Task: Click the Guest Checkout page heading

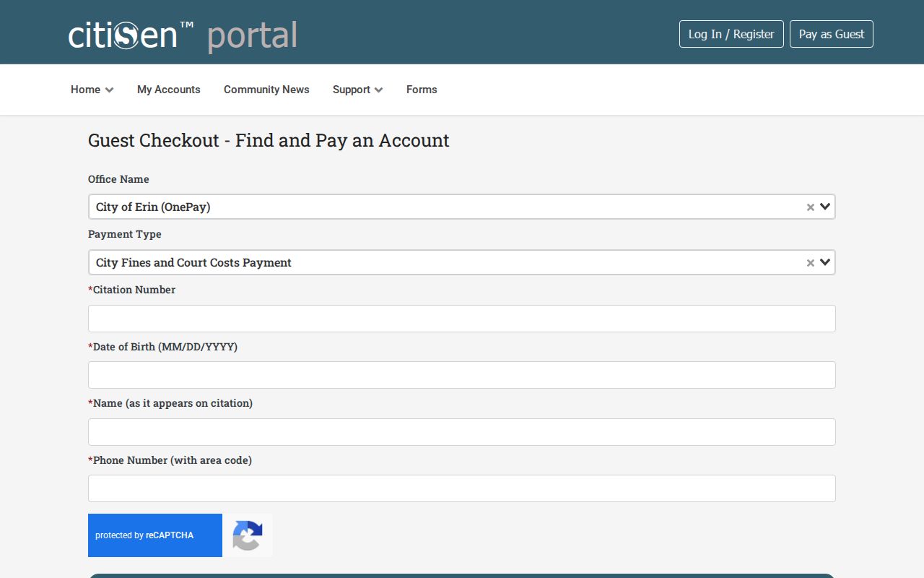Action: tap(269, 140)
